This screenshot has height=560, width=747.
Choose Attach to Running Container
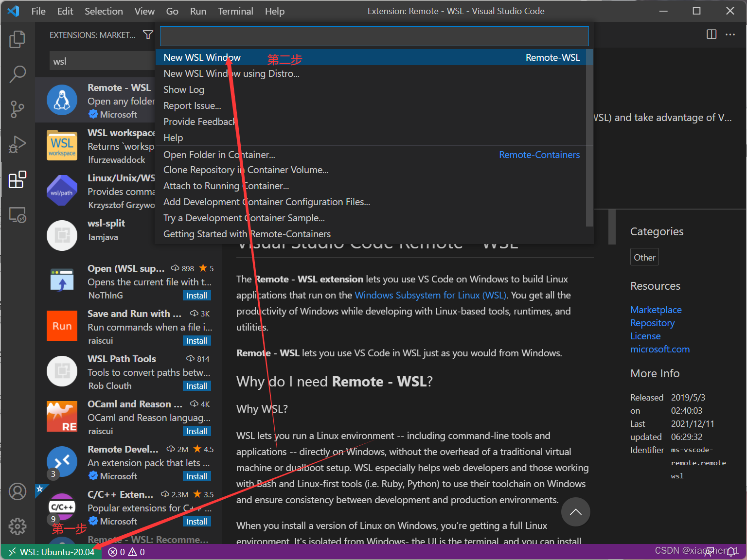point(372,186)
